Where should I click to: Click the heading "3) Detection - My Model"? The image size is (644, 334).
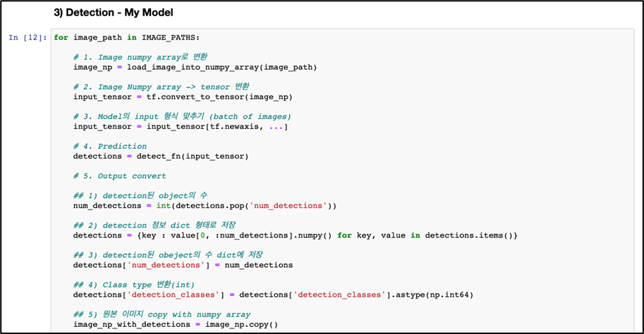[x=114, y=13]
